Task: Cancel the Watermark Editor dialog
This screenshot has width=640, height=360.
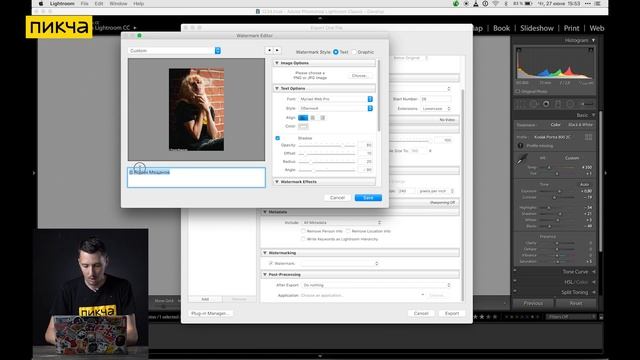Action: pyautogui.click(x=337, y=198)
